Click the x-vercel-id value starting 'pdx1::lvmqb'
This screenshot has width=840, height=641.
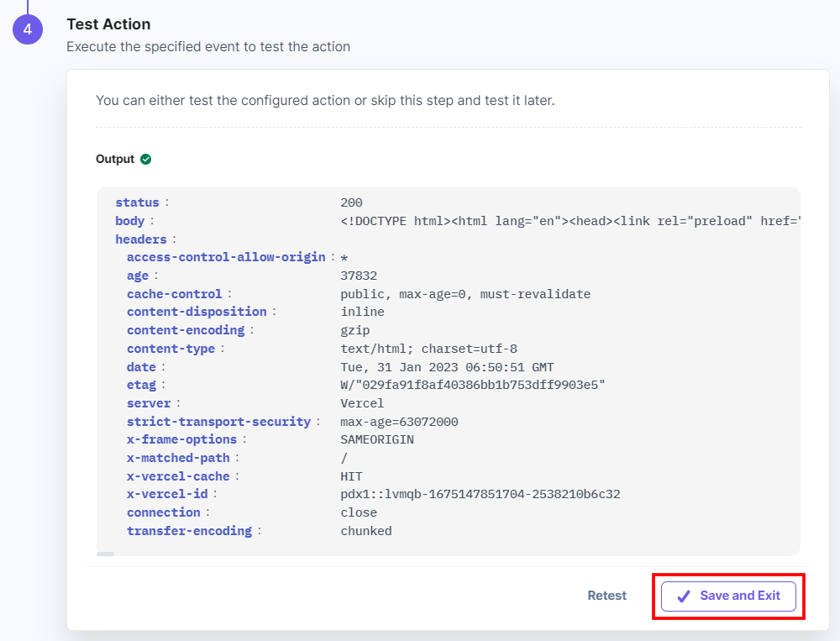point(480,494)
